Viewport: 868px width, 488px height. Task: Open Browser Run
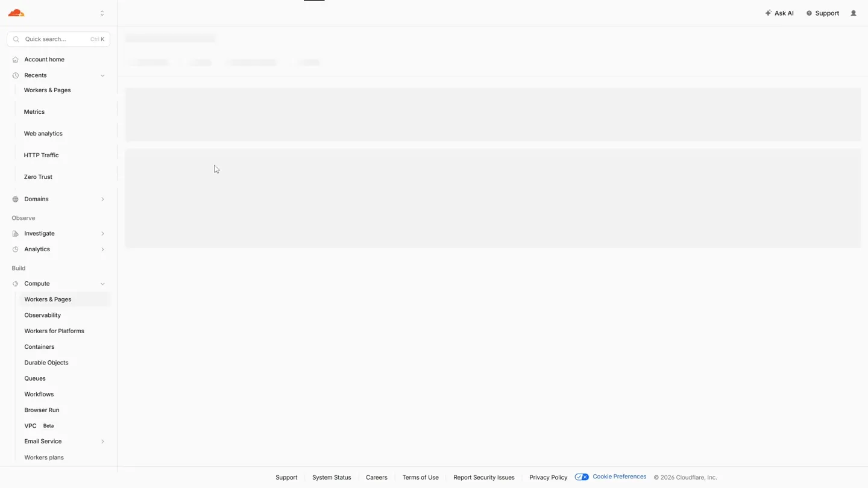pos(42,410)
